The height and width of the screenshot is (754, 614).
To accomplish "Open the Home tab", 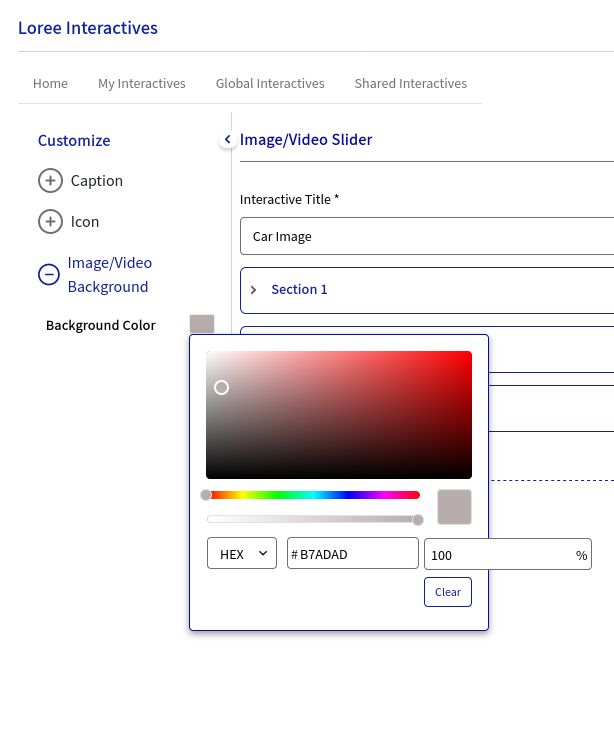I will (x=50, y=84).
